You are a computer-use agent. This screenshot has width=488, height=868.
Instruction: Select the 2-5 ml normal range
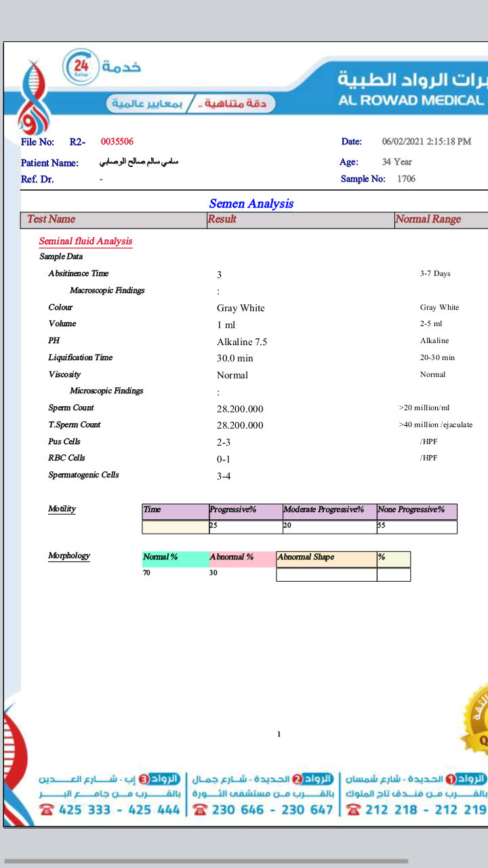(431, 324)
